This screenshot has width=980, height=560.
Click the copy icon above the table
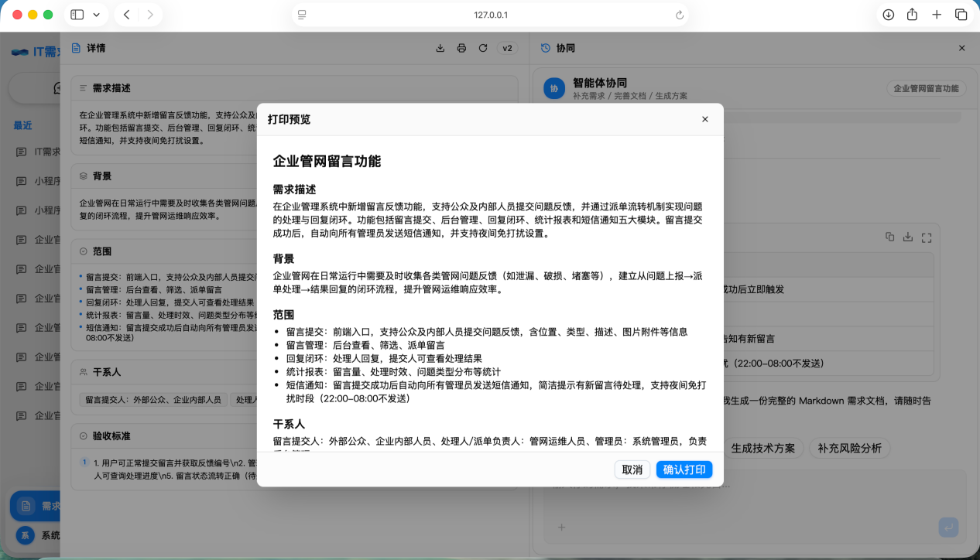click(889, 237)
